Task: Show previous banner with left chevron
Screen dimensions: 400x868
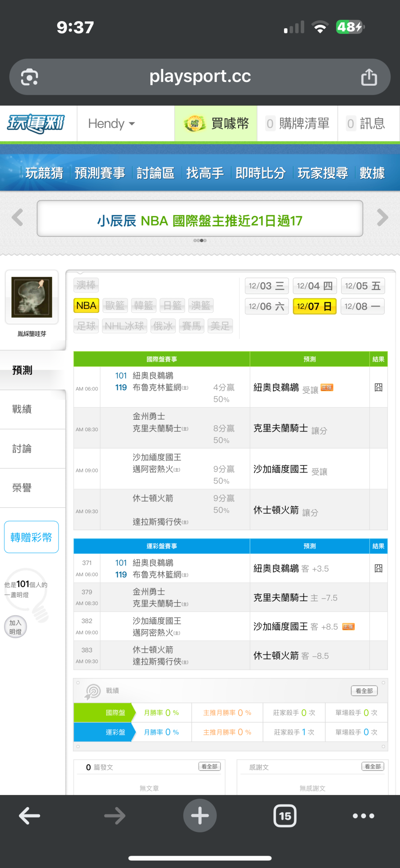Action: [17, 218]
